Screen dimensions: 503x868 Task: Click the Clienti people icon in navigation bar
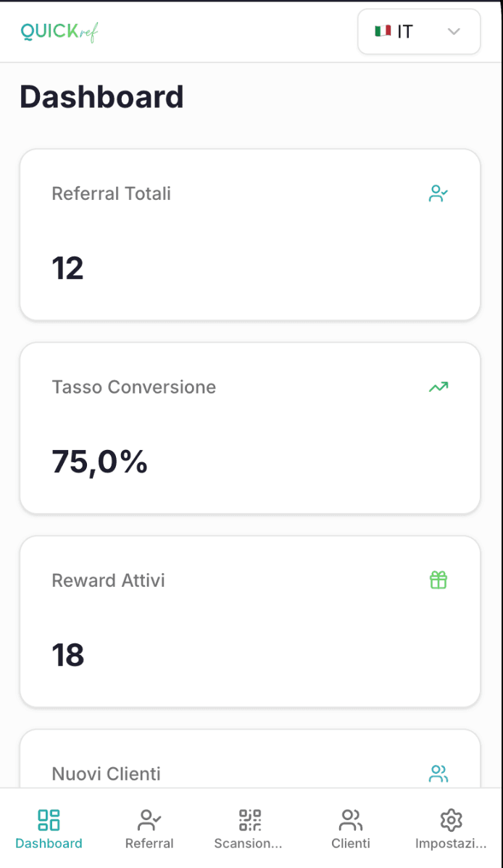[350, 819]
